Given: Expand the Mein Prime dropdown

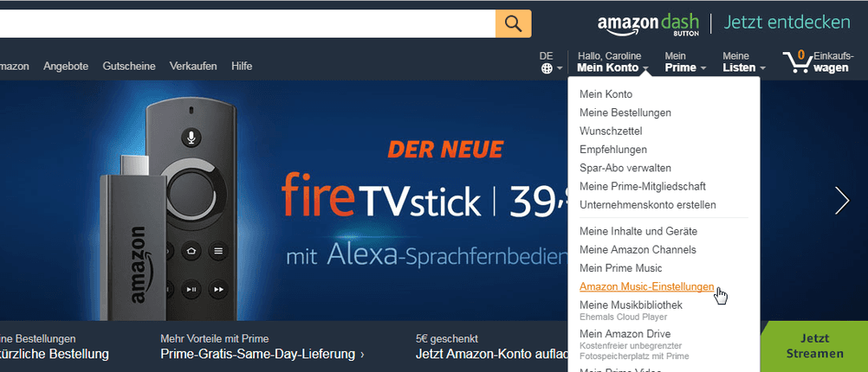Looking at the screenshot, I should click(x=685, y=62).
